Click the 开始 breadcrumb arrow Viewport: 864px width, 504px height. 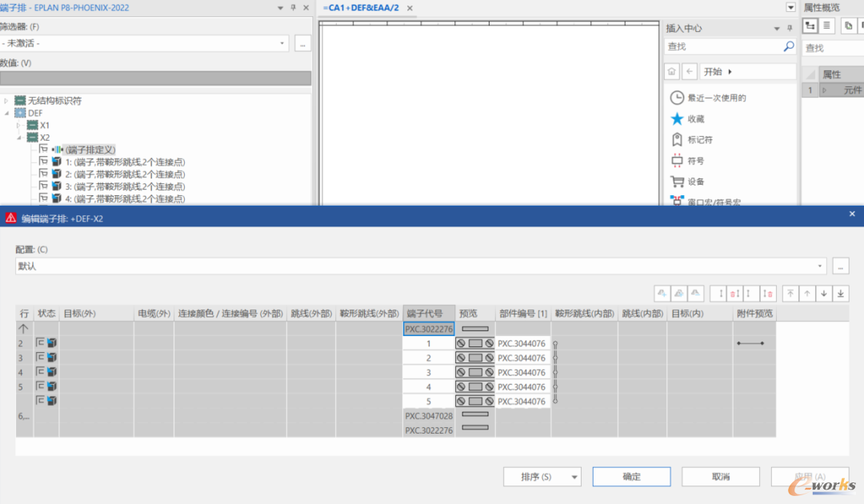click(730, 72)
